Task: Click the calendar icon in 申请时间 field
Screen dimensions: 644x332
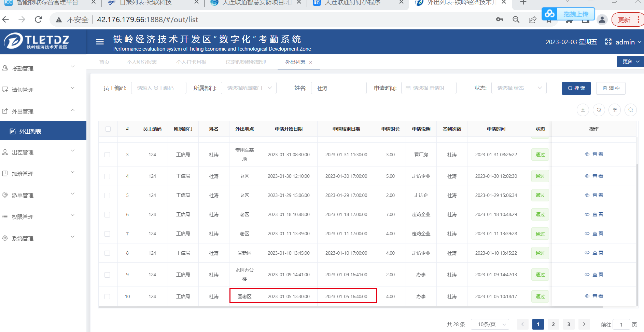Action: point(408,88)
